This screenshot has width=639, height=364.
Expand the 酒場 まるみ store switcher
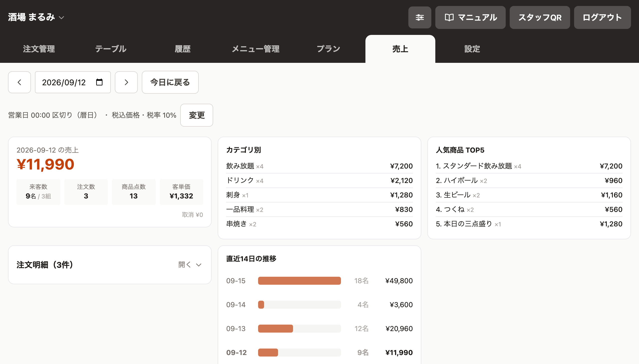pos(36,17)
